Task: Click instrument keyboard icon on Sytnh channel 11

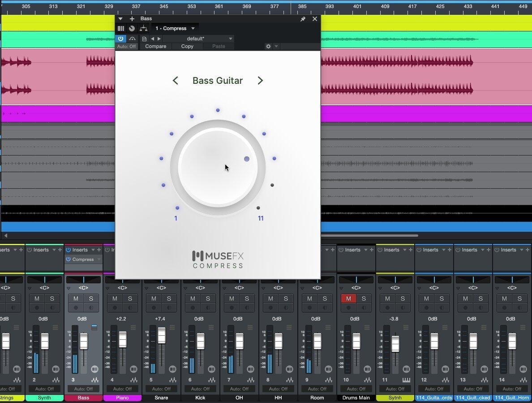Action: [x=406, y=380]
